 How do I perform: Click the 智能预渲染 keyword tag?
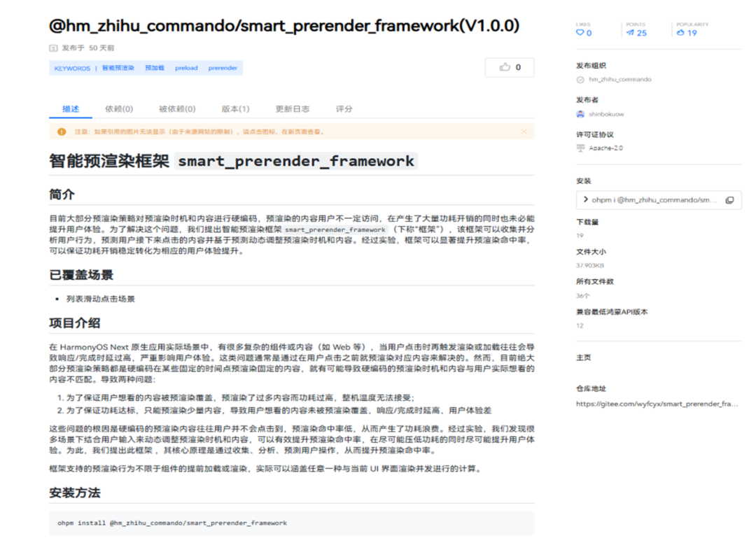pos(118,69)
